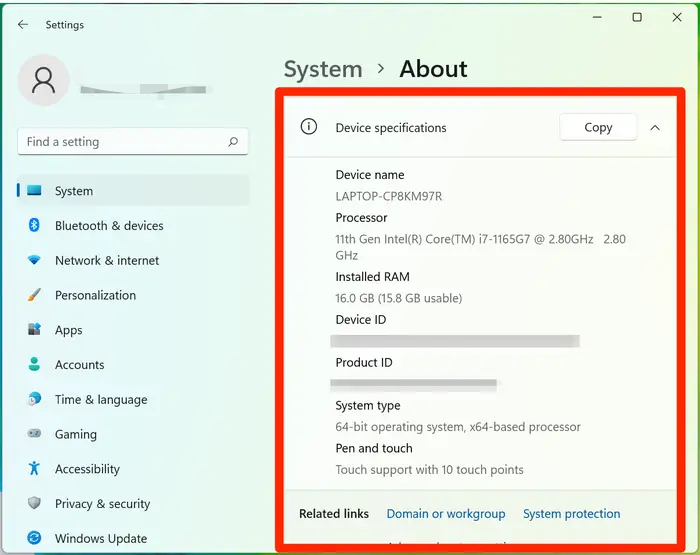Open System protection link
This screenshot has width=700, height=555.
pyautogui.click(x=571, y=514)
